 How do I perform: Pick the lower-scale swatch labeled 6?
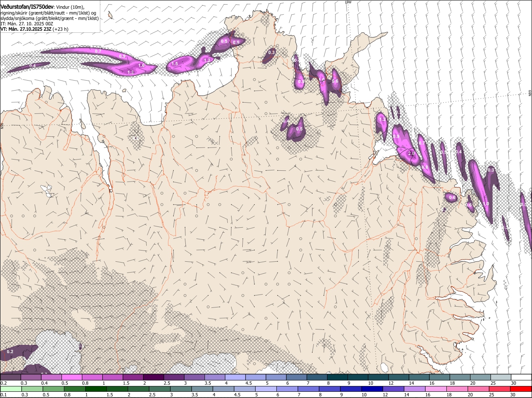click(x=287, y=389)
